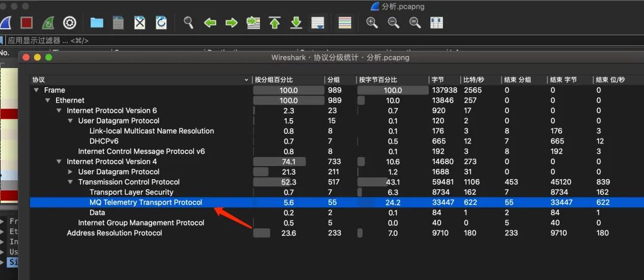
Task: Click the display filter input field
Action: 324,40
